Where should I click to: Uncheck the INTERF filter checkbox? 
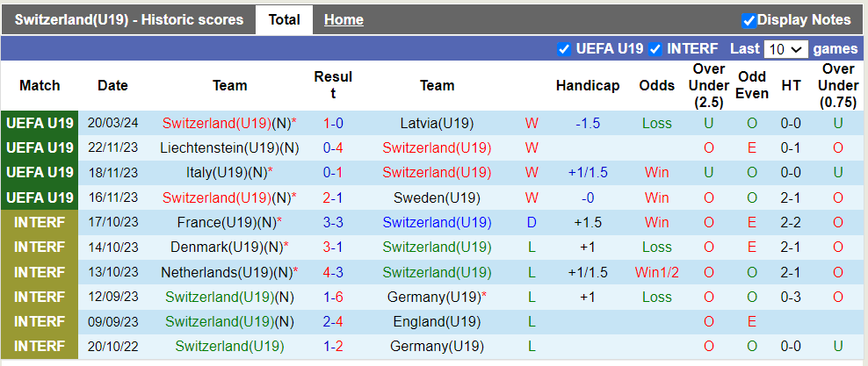[x=655, y=49]
